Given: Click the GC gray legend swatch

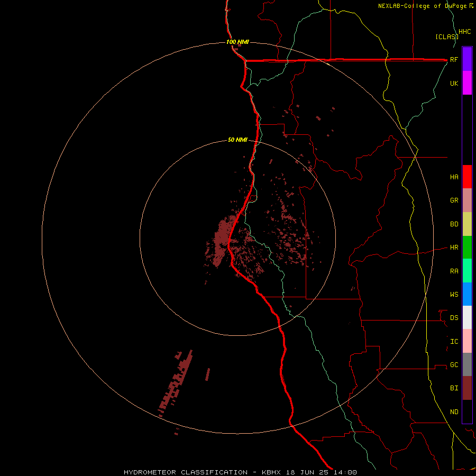Looking at the screenshot, I should pos(467,364).
